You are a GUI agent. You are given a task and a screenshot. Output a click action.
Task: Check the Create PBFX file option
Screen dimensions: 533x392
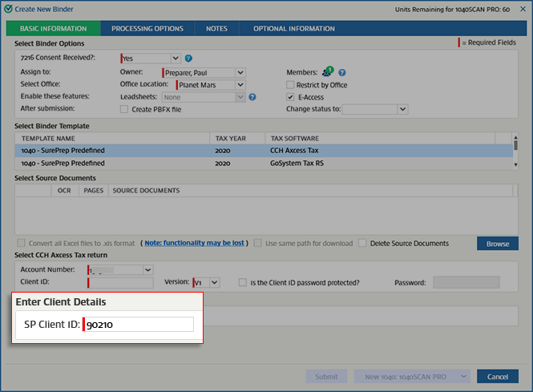[x=124, y=109]
